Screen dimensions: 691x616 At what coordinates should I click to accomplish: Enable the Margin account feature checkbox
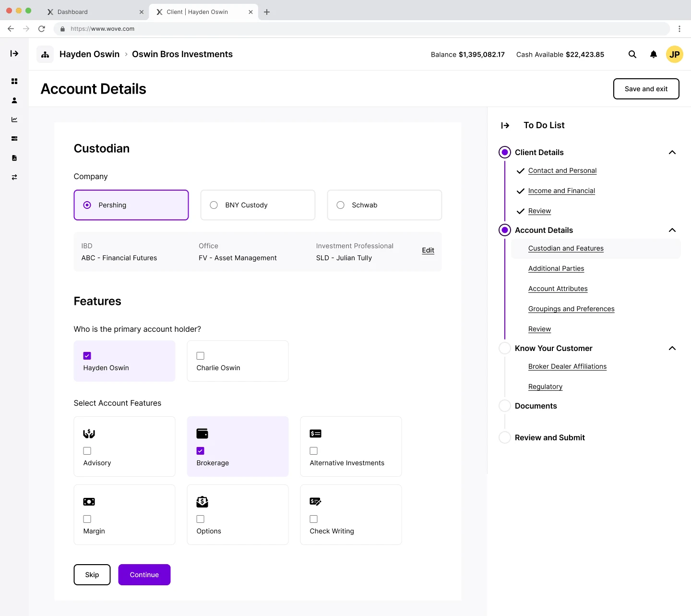tap(87, 519)
